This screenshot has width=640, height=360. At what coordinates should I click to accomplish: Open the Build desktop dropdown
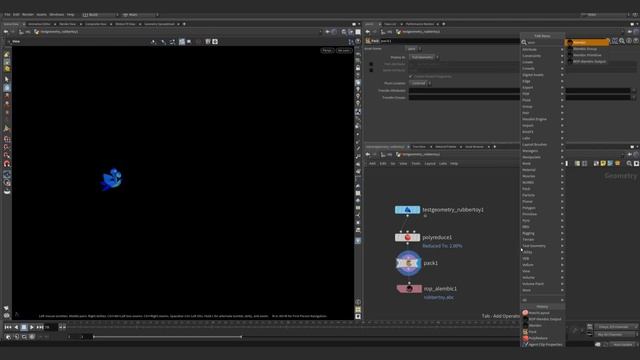pyautogui.click(x=100, y=15)
